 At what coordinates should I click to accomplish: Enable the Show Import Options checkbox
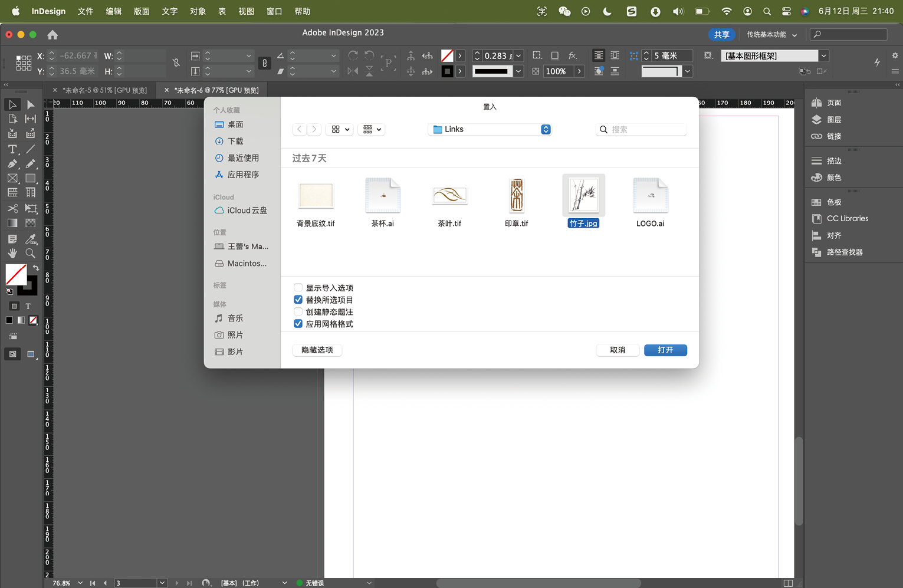pos(298,288)
